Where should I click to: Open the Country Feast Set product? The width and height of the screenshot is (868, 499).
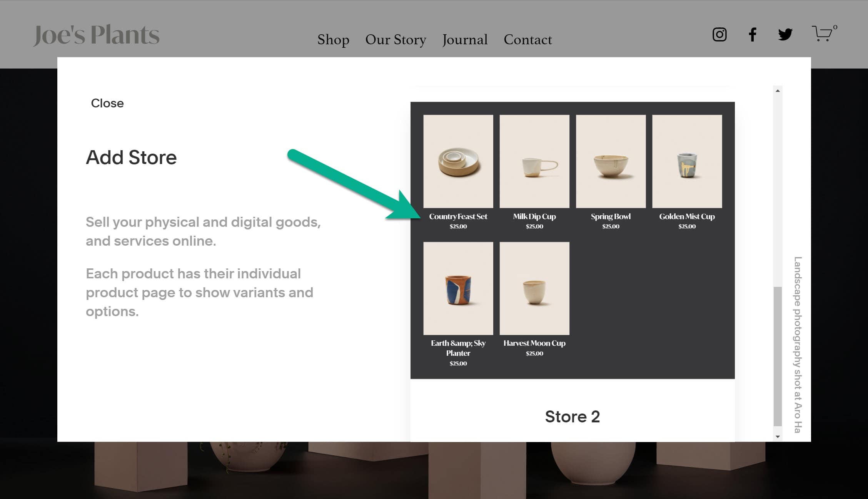[458, 161]
